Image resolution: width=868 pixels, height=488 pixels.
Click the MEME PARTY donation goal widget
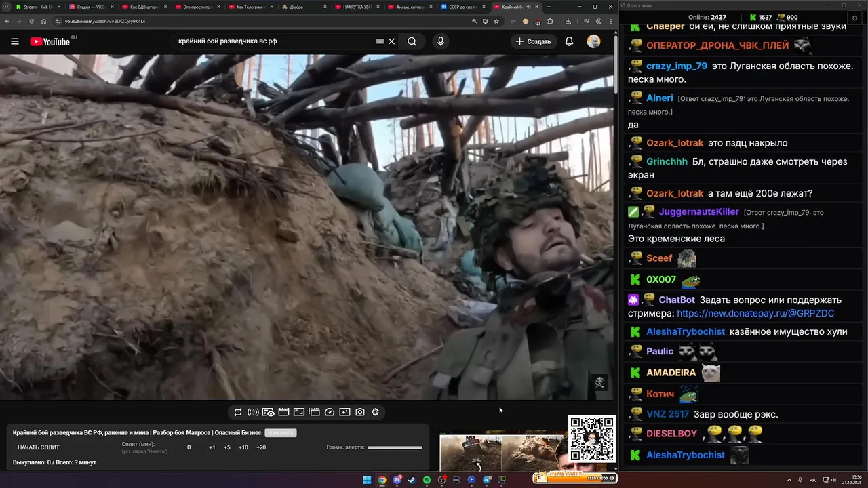pos(574,476)
